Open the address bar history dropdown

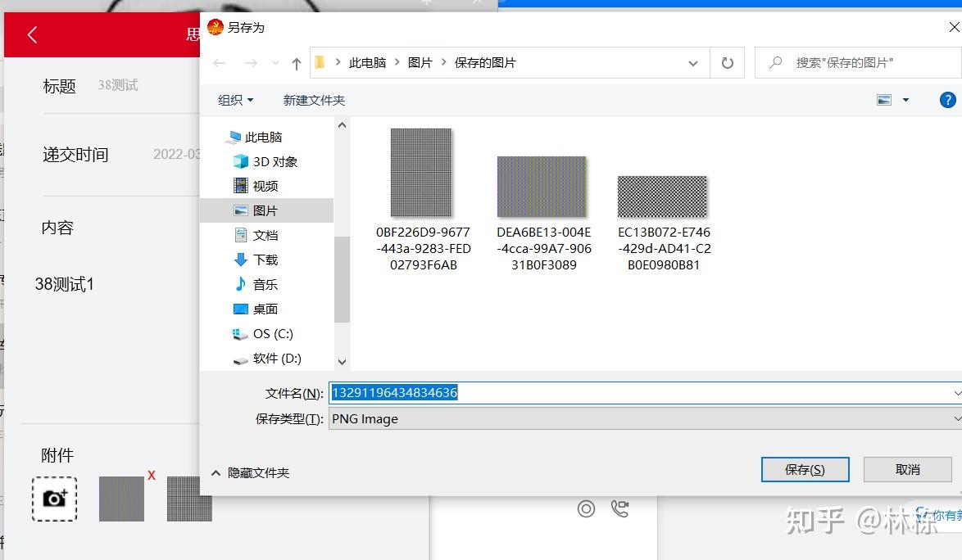[x=693, y=62]
